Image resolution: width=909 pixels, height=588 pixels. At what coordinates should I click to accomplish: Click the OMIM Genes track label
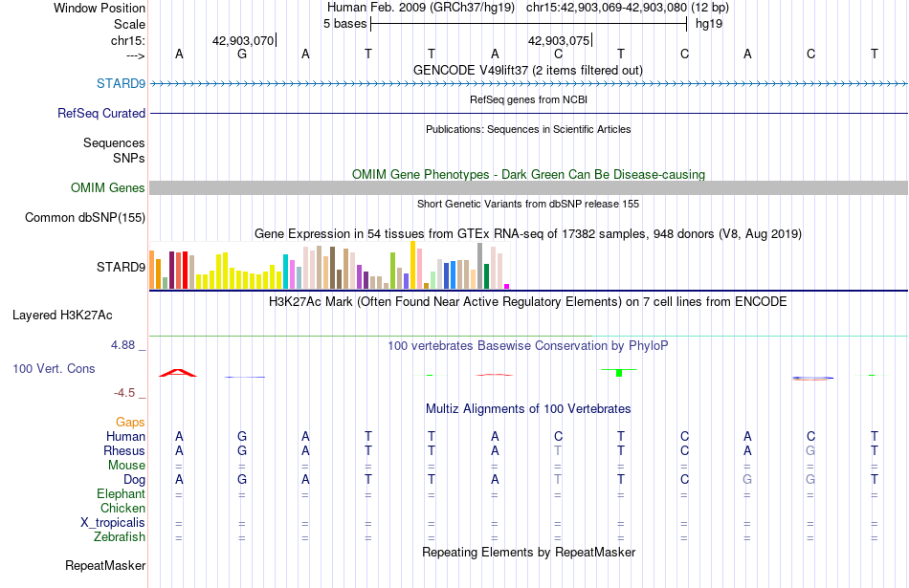click(x=107, y=187)
